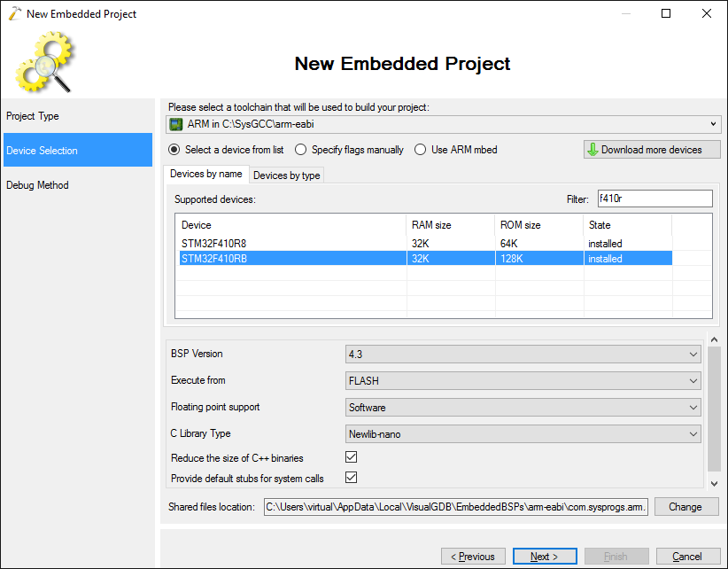Click the '< Previous' button

click(x=473, y=556)
